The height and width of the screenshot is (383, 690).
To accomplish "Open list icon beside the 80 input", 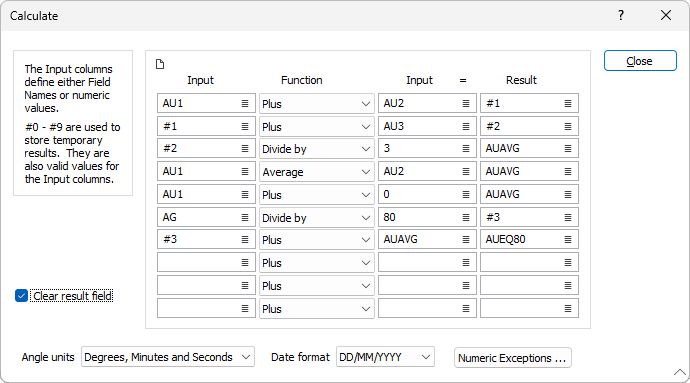I will click(466, 217).
